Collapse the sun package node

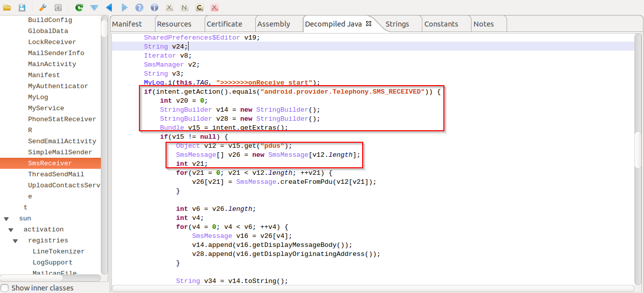pos(7,218)
